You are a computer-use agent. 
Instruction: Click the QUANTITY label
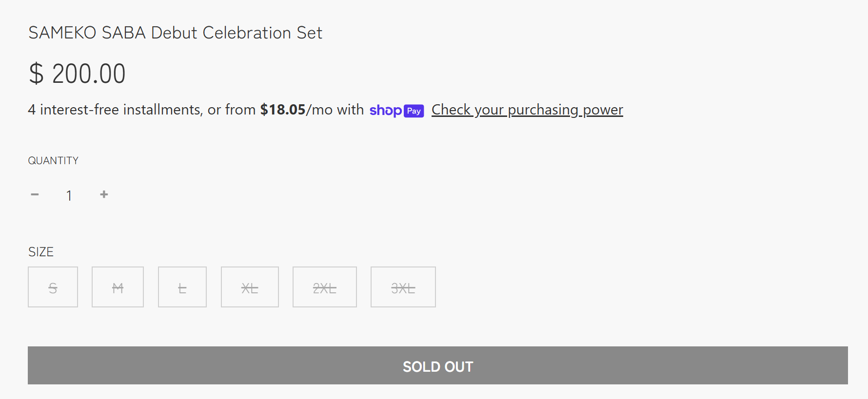[x=53, y=161]
